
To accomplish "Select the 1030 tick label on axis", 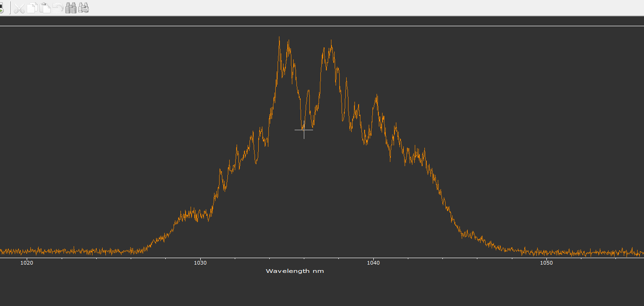I will [200, 263].
